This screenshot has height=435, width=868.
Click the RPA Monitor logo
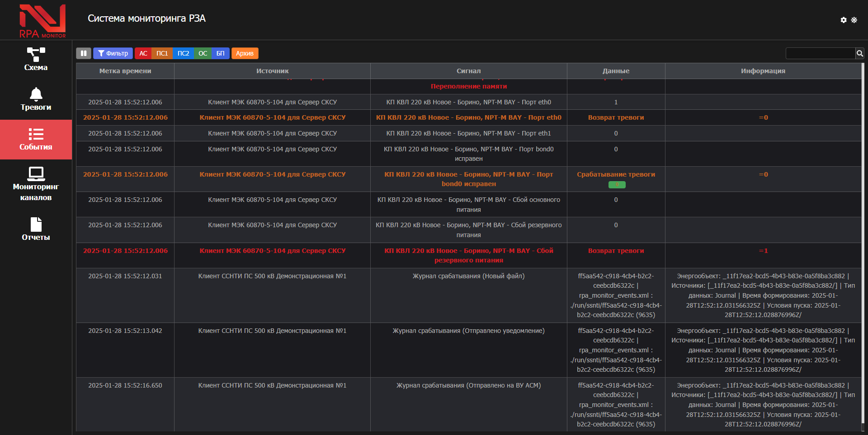tap(42, 21)
